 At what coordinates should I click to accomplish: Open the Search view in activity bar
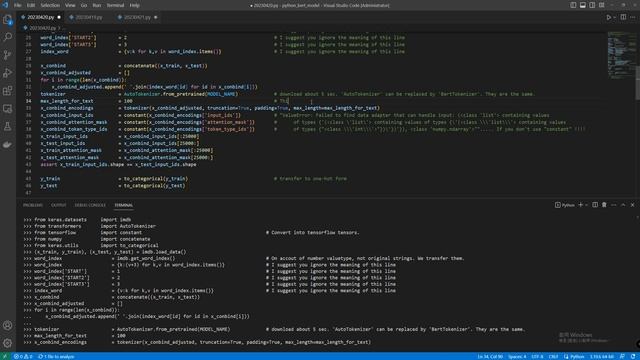click(7, 37)
